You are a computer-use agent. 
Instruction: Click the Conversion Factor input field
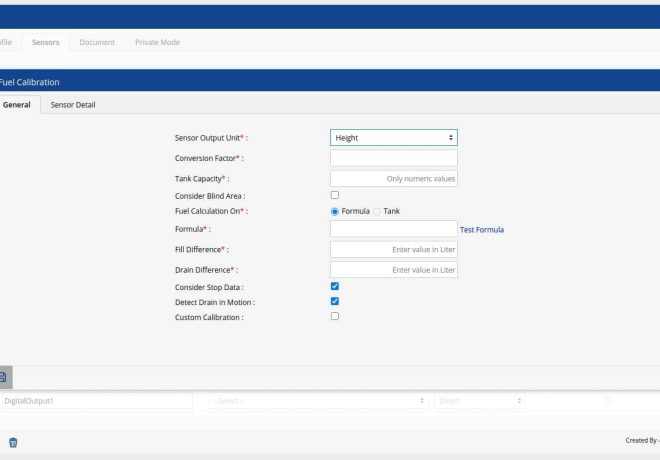(393, 158)
